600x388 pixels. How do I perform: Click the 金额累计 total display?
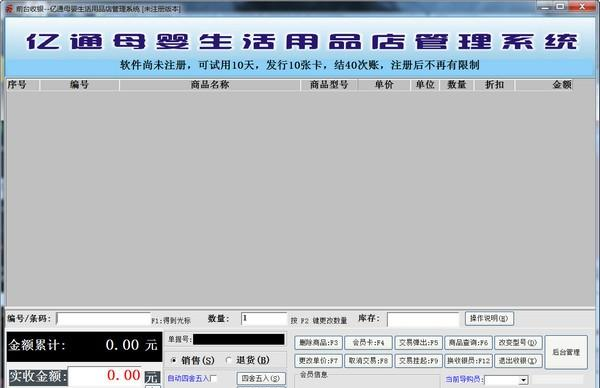click(84, 346)
